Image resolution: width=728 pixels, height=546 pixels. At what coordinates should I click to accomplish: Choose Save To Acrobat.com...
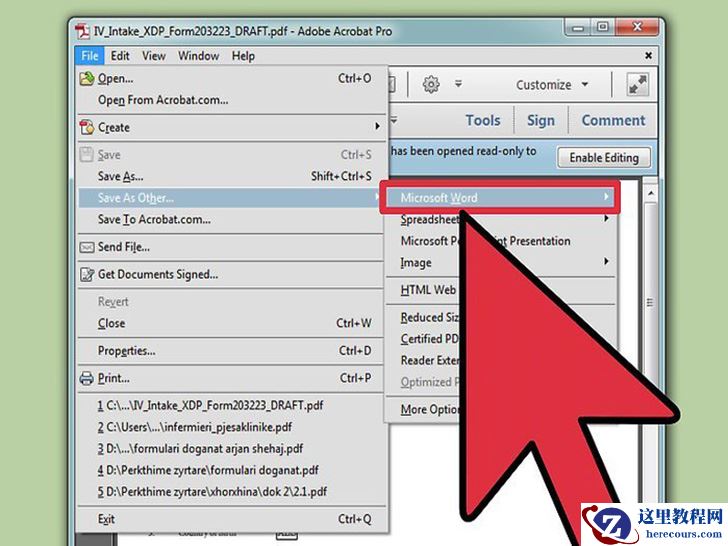point(232,219)
